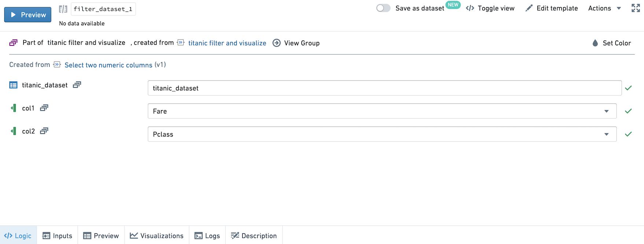Open the titanic filter and visualize link
The image size is (644, 244).
[x=227, y=43]
